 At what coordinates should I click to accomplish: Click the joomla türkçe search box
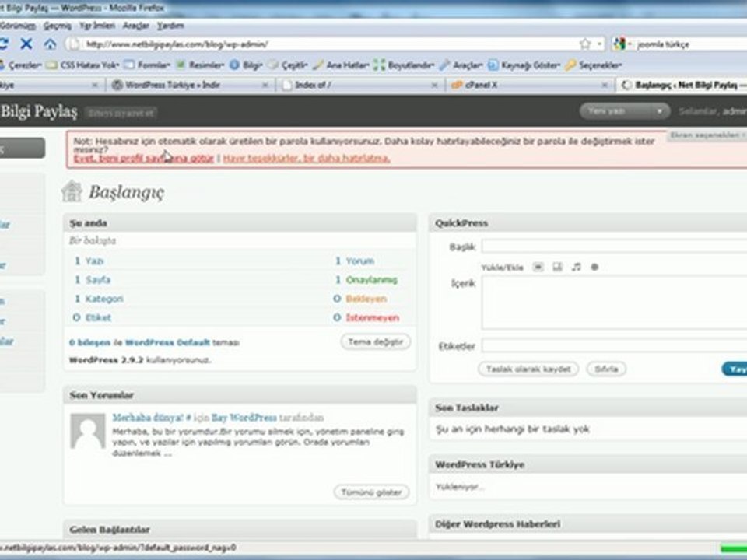pos(691,44)
